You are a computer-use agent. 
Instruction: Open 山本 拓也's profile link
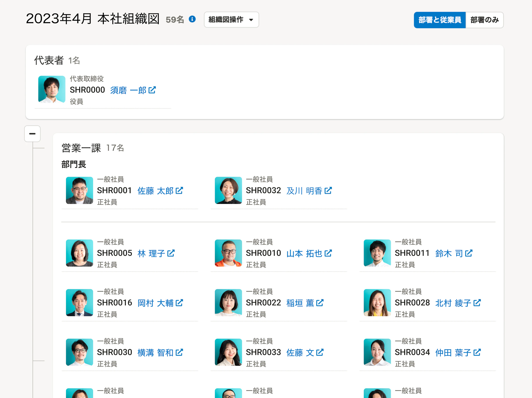click(304, 253)
